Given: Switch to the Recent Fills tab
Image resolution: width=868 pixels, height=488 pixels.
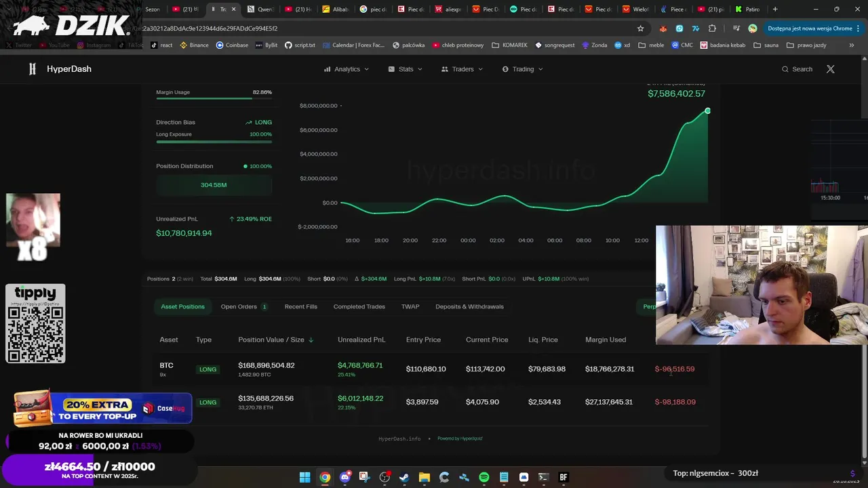Looking at the screenshot, I should (301, 306).
